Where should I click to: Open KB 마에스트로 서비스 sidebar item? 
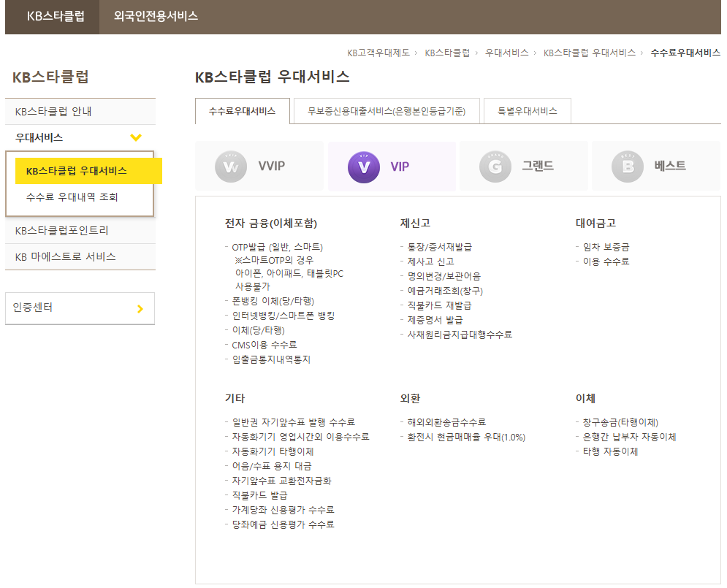coord(80,257)
